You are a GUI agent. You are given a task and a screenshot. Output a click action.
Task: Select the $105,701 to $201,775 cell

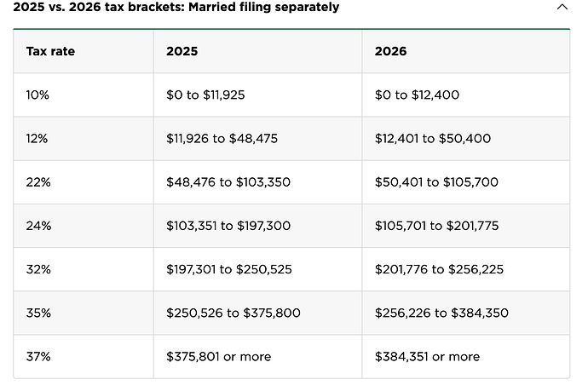coord(436,226)
